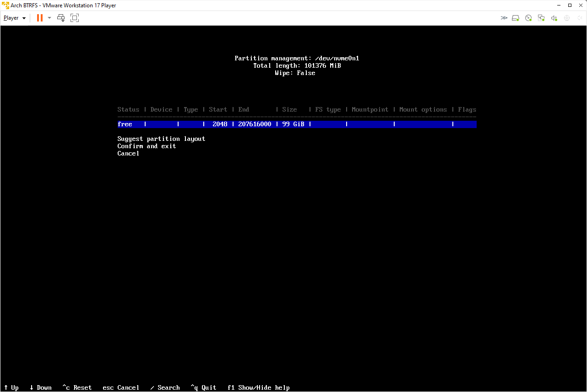
Task: Click the Flags column header
Action: [467, 109]
